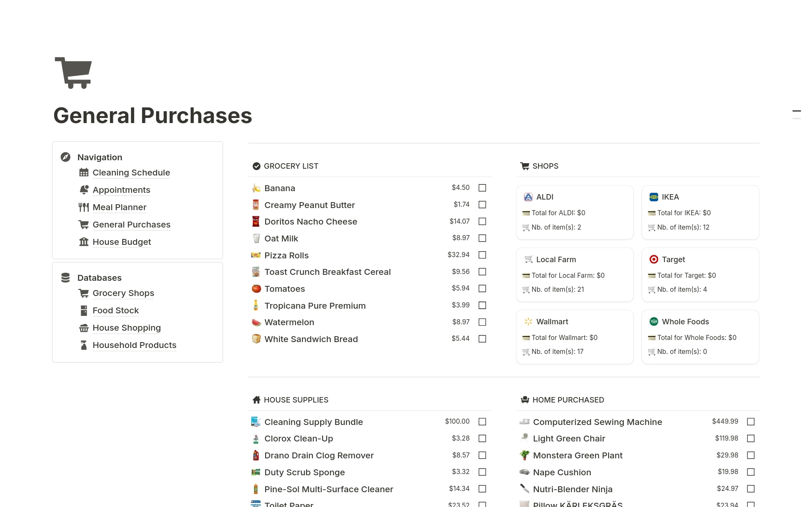Check off Banana in the grocery list
The width and height of the screenshot is (812, 507).
(x=482, y=188)
